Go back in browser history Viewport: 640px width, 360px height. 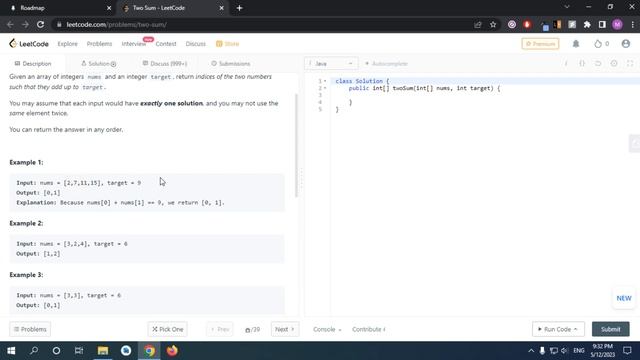(x=10, y=24)
